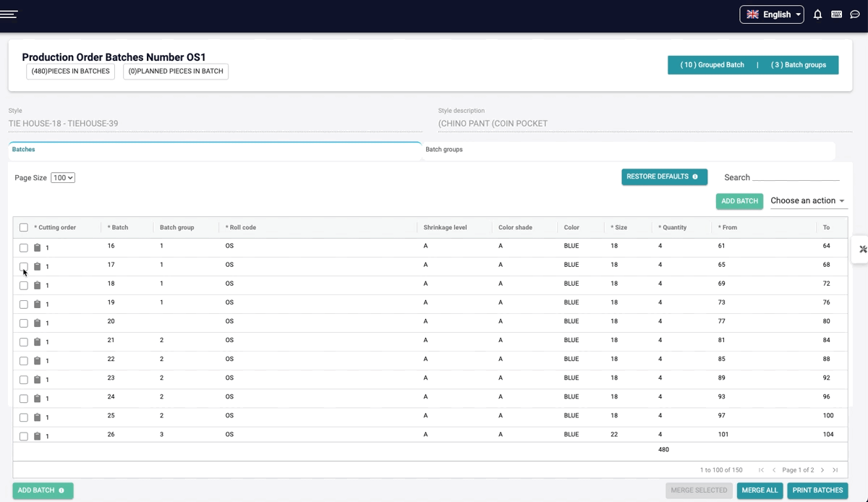Sort by Batch group column header
Screen dimensions: 868x502
177,227
